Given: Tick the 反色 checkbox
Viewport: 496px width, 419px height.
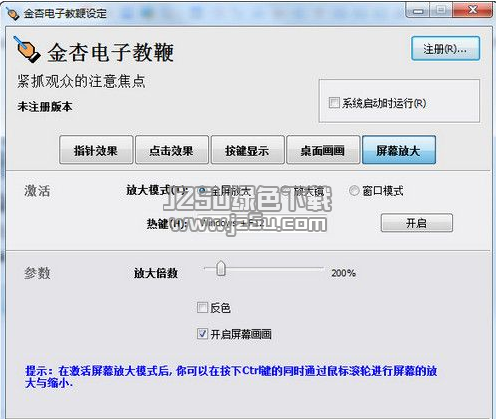Looking at the screenshot, I should click(202, 307).
